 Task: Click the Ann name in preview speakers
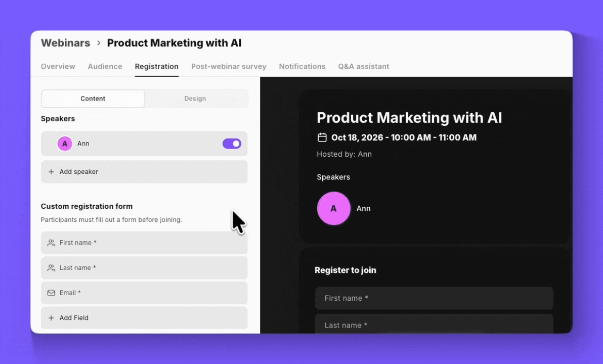click(363, 208)
